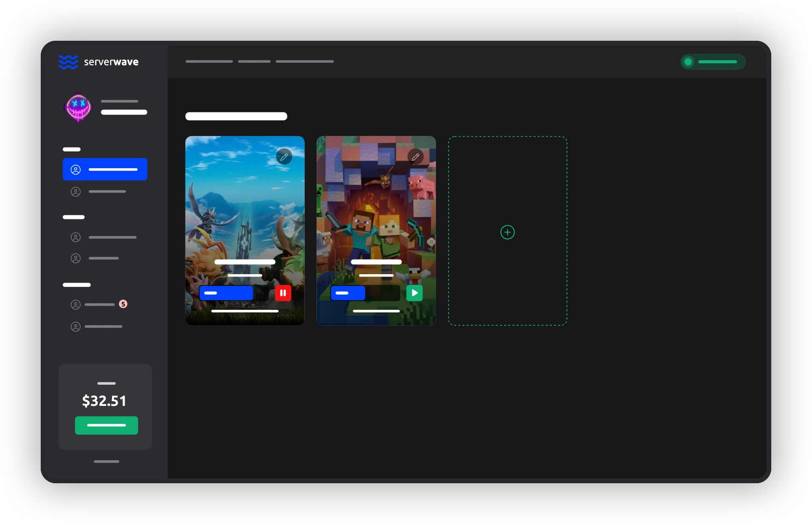Click the green status pill in header
The width and height of the screenshot is (812, 524).
[712, 61]
